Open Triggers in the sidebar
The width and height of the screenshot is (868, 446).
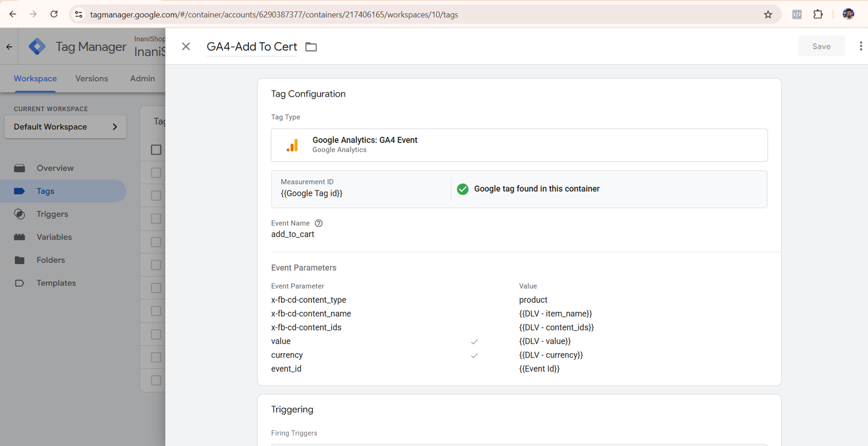pos(63,214)
